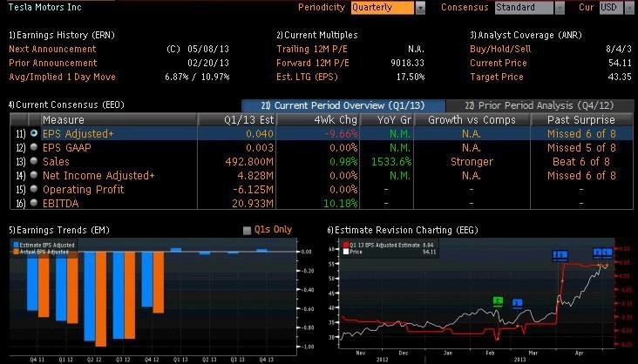The height and width of the screenshot is (364, 638).
Task: Select the Operating Profit radio button
Action: (34, 189)
